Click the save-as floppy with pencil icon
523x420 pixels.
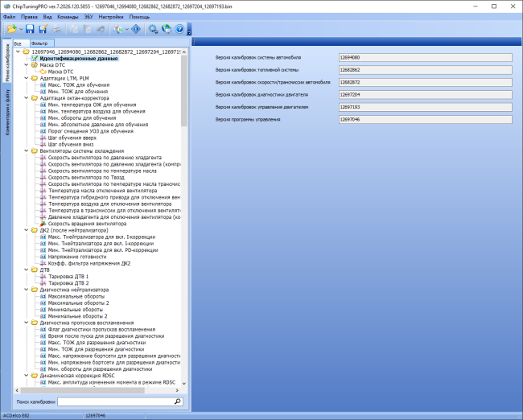(x=43, y=29)
